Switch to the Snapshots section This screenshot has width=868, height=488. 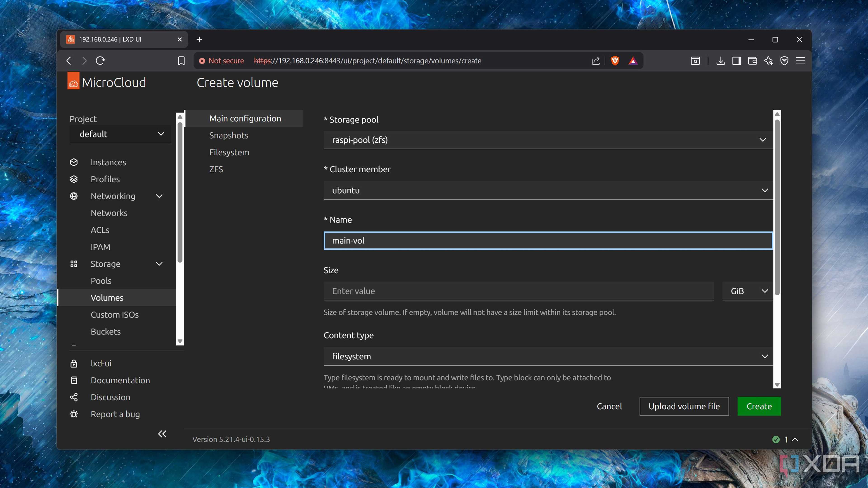(229, 135)
